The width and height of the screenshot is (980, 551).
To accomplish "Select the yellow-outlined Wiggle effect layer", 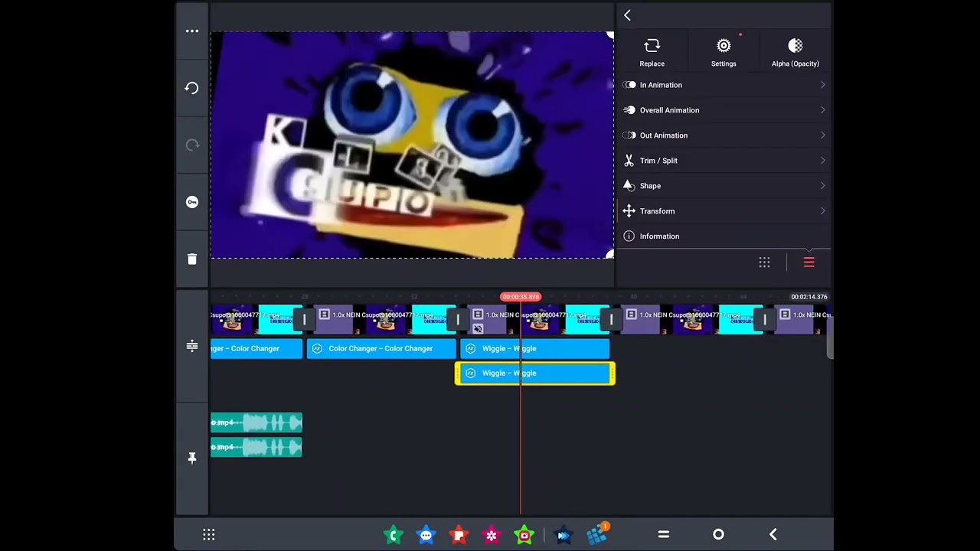I will tap(534, 373).
